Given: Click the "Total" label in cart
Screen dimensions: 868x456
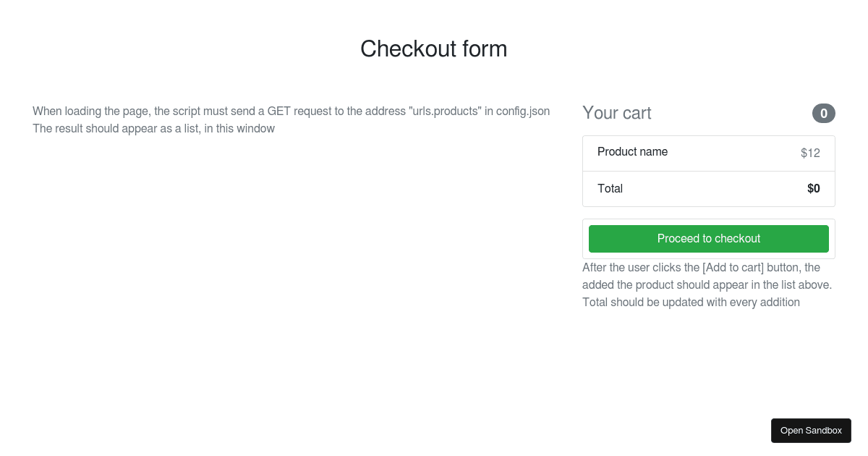Looking at the screenshot, I should coord(610,189).
